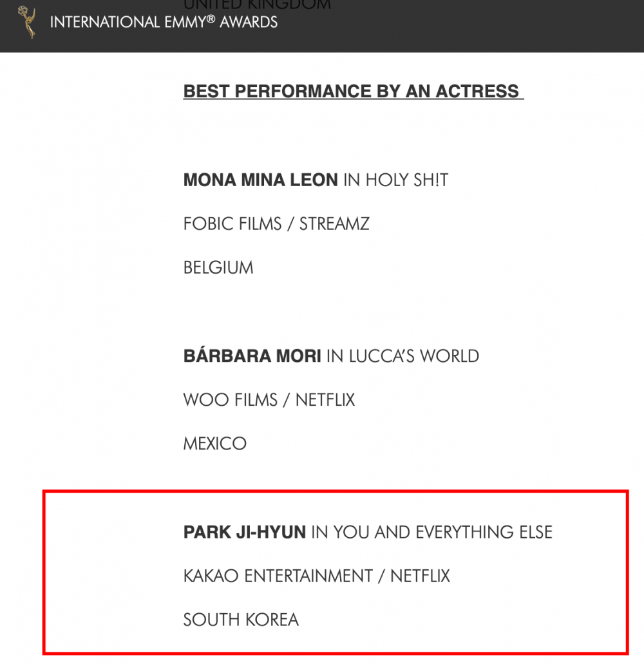Click the Bárbara Mori nominee name
The width and height of the screenshot is (644, 664).
(x=252, y=356)
